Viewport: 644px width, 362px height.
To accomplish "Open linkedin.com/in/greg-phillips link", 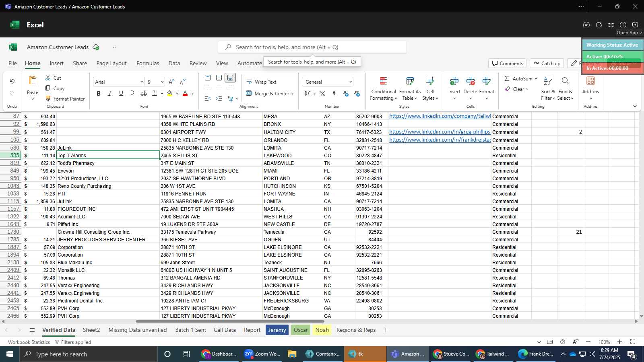I will pos(440,132).
